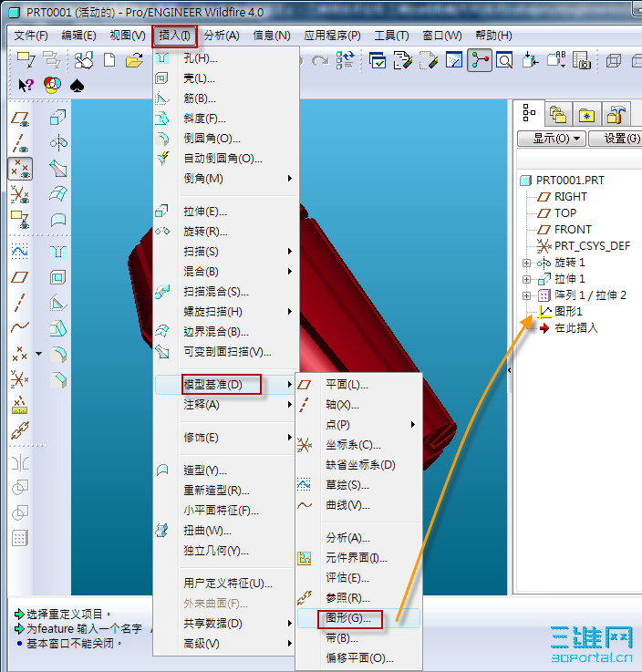The image size is (642, 672).
Task: Open the datum point tool flyout arrow
Action: pyautogui.click(x=39, y=354)
